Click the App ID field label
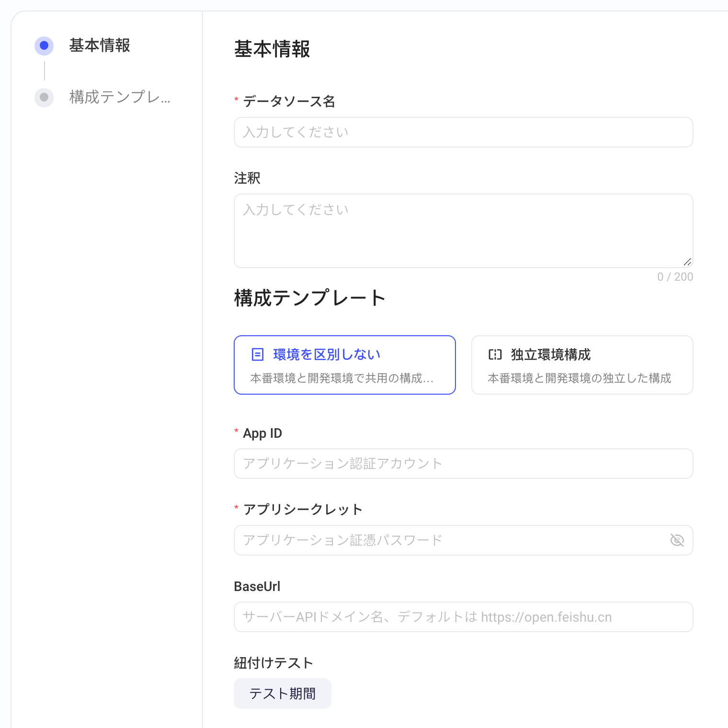Image resolution: width=728 pixels, height=728 pixels. tap(262, 433)
